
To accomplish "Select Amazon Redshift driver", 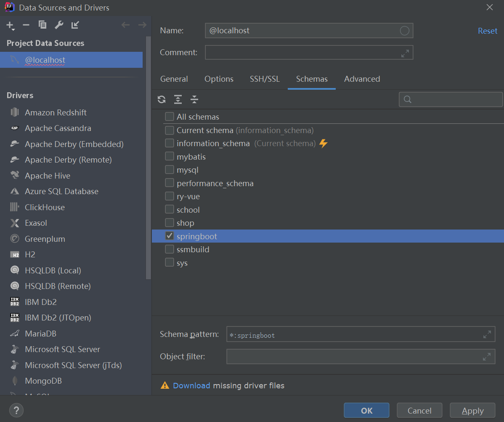I will coord(55,112).
